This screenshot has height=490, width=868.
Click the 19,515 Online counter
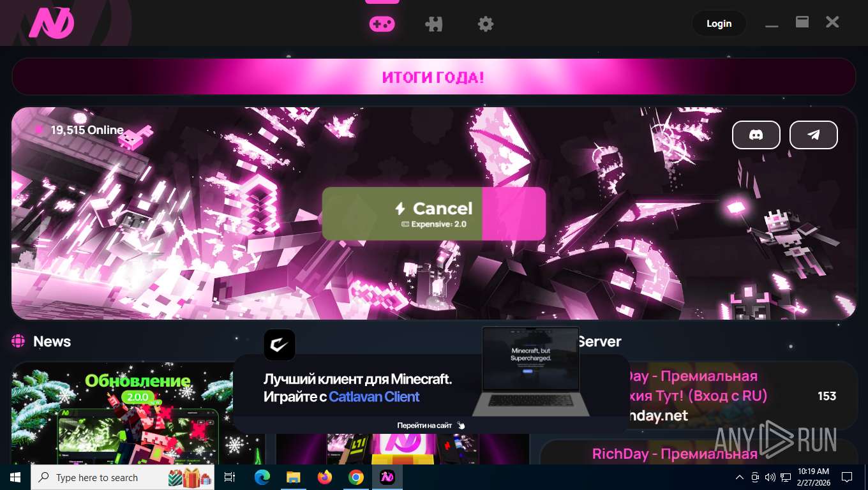(79, 130)
